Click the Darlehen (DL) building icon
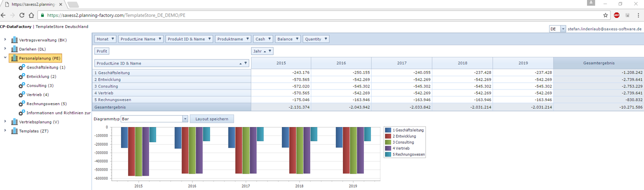This screenshot has width=644, height=190. click(14, 49)
